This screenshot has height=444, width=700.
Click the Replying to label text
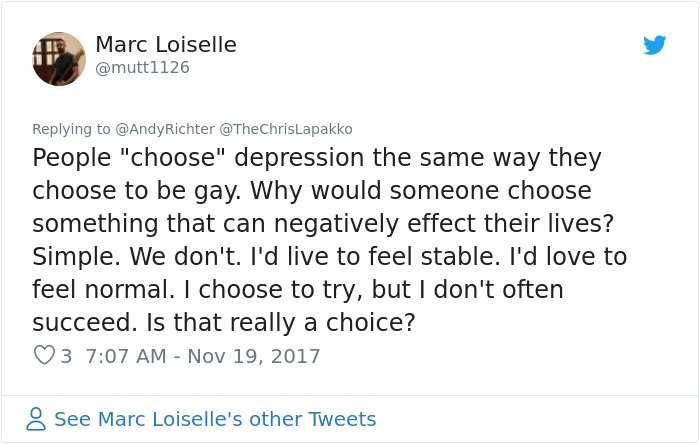[71, 129]
